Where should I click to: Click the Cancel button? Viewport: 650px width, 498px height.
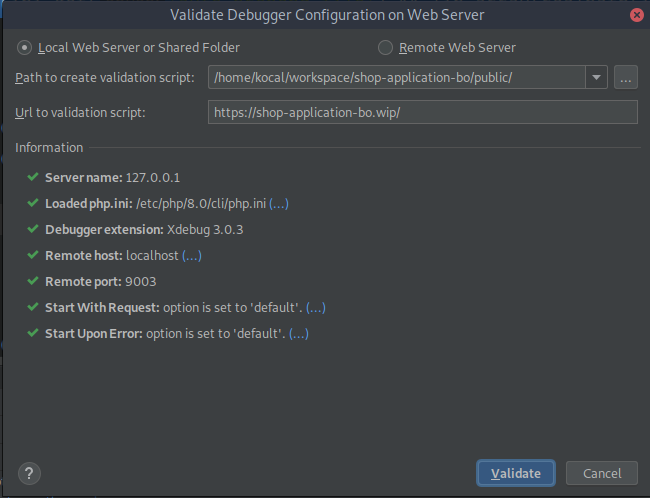(601, 473)
